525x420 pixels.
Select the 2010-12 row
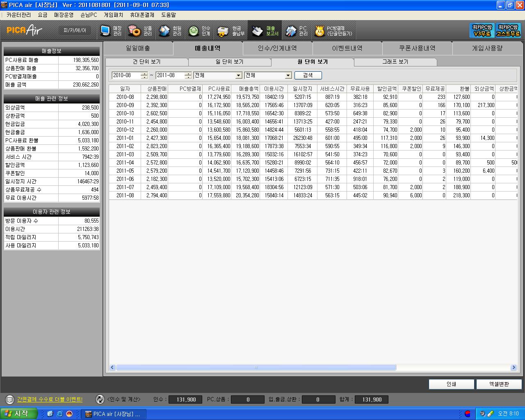pyautogui.click(x=313, y=130)
